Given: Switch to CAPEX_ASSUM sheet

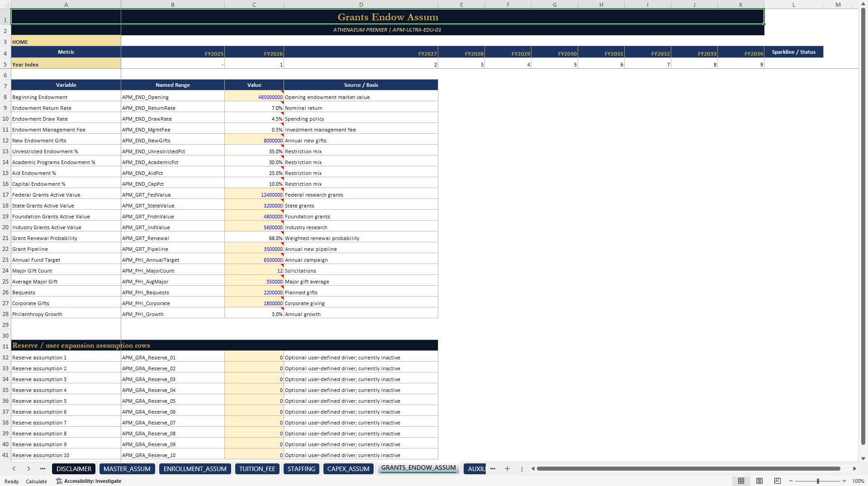Looking at the screenshot, I should (x=348, y=469).
